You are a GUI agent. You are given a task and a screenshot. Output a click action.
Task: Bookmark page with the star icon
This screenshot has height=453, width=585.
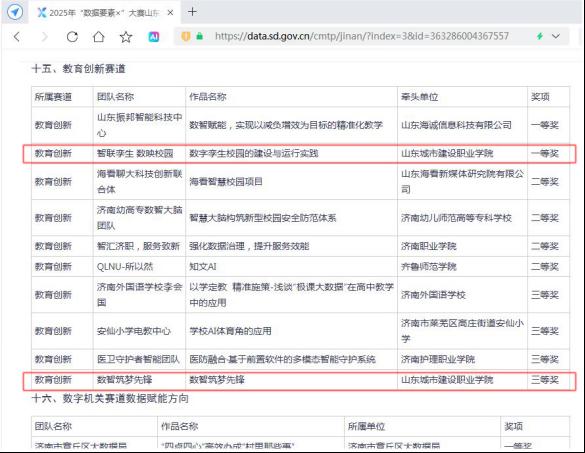coord(126,37)
